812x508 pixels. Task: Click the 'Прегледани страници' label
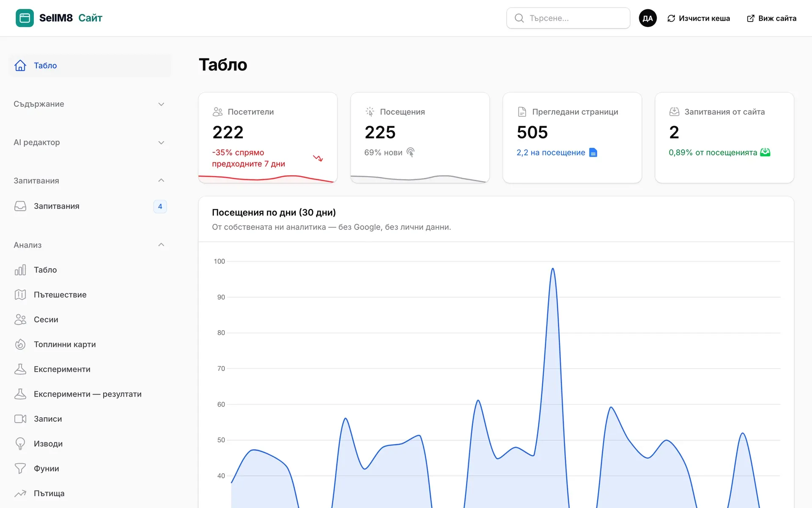[x=575, y=112]
